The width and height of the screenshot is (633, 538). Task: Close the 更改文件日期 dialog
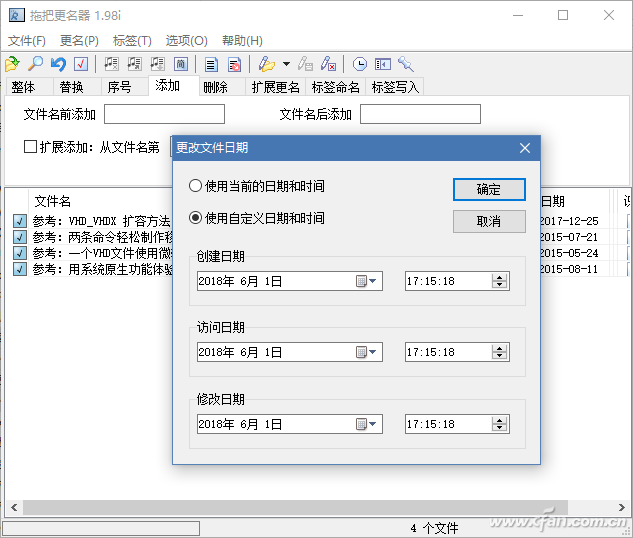click(525, 148)
